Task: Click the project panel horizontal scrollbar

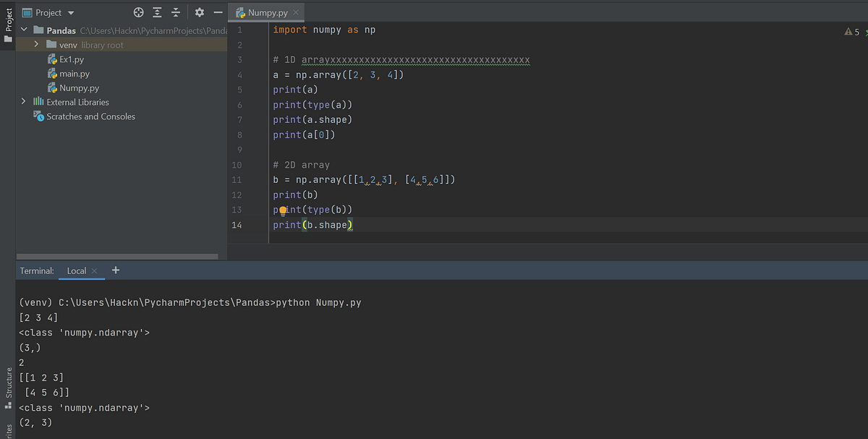Action: tap(116, 256)
